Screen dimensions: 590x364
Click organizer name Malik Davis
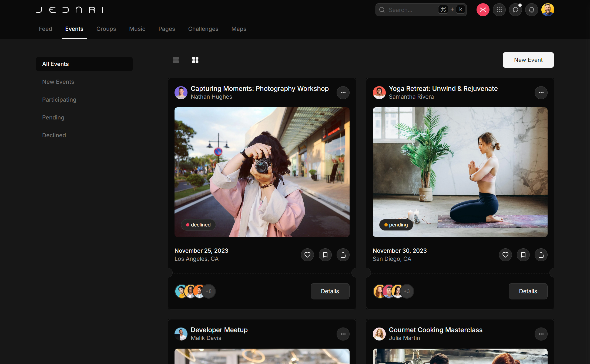206,338
